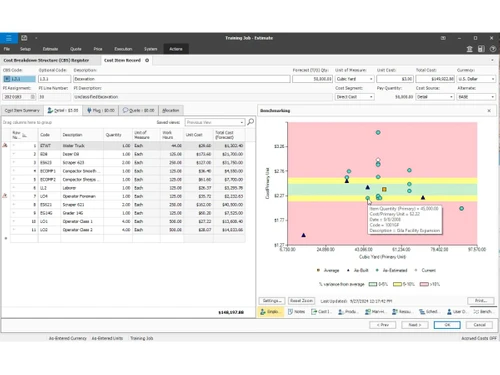Screen dimensions: 500x375
Task: Open the quick access toolbar dropdown arrow
Action: click(36, 38)
